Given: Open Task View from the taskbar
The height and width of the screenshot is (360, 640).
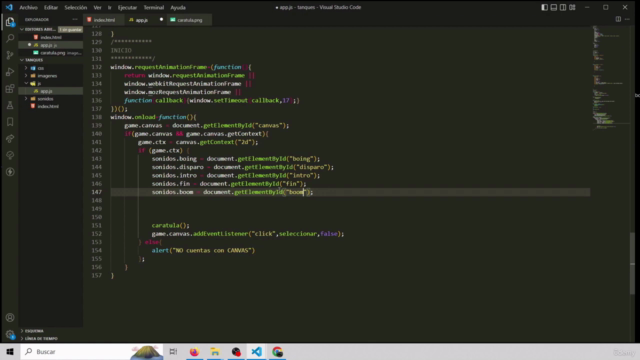Looking at the screenshot, I should click(x=173, y=351).
